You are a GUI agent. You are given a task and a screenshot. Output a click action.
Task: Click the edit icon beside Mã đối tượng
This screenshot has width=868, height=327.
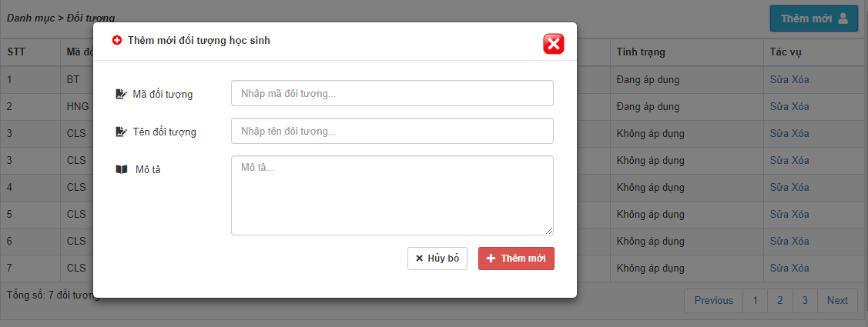tap(121, 94)
